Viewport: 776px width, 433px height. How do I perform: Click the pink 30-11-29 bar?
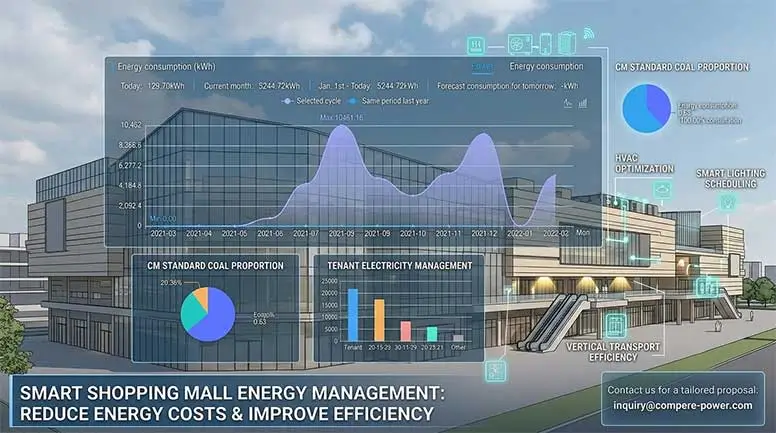(x=405, y=331)
